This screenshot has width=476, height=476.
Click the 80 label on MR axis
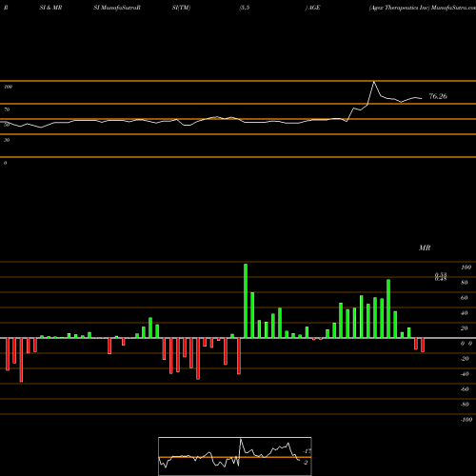pos(465,283)
